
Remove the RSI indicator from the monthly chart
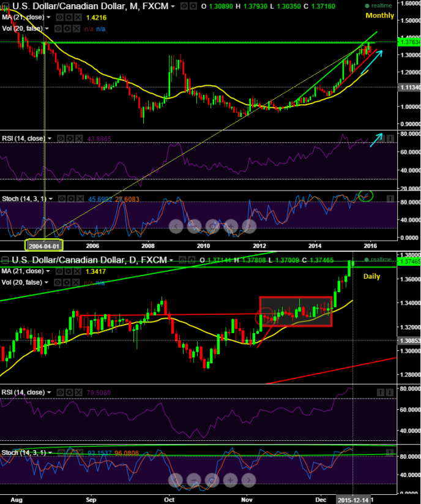[79, 138]
